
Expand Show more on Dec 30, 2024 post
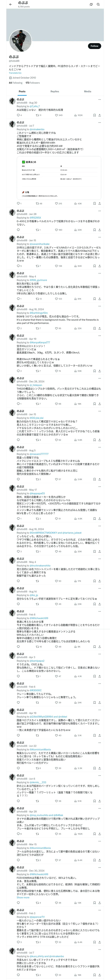pyautogui.click(x=23, y=898)
